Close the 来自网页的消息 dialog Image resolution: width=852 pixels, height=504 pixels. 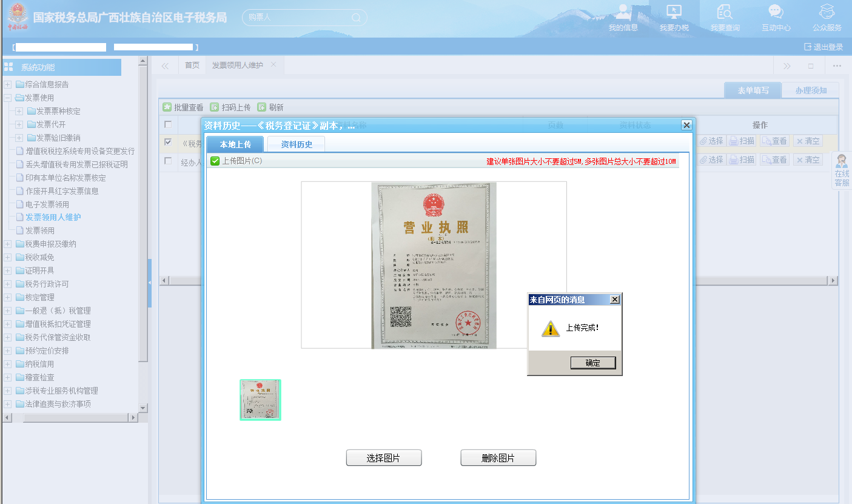(x=614, y=300)
